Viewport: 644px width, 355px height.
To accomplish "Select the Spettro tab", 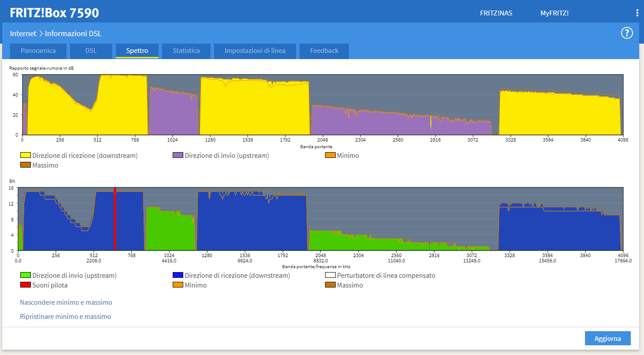I will tap(137, 51).
